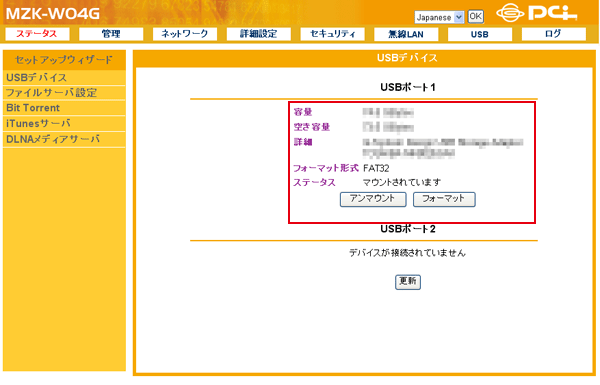
Task: Click the 空き容量 label
Action: pos(311,127)
